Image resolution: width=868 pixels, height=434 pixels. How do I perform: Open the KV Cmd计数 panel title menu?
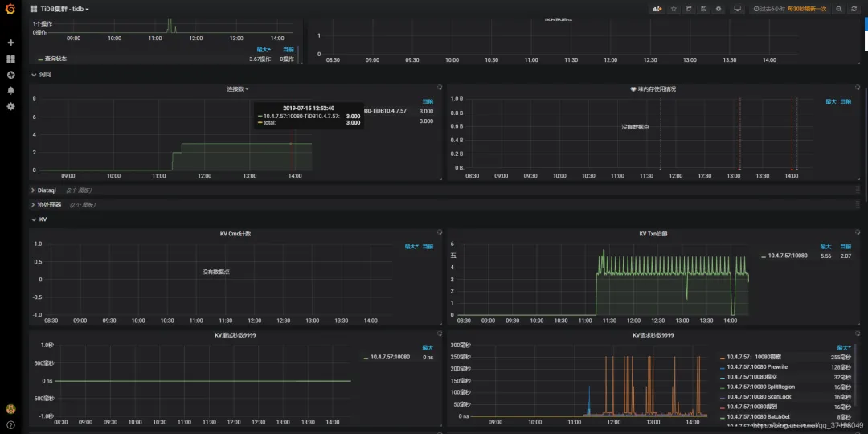click(x=235, y=234)
